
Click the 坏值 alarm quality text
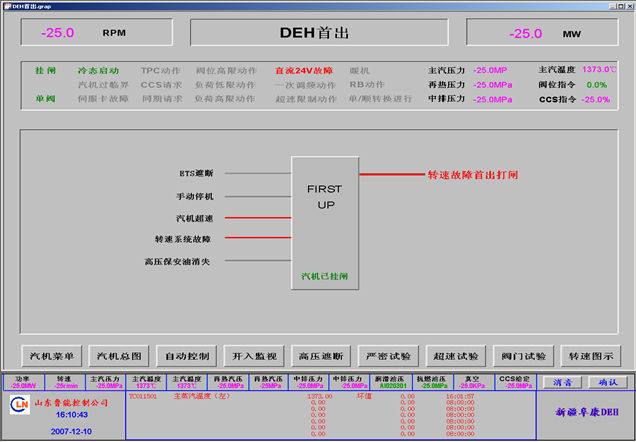[364, 396]
